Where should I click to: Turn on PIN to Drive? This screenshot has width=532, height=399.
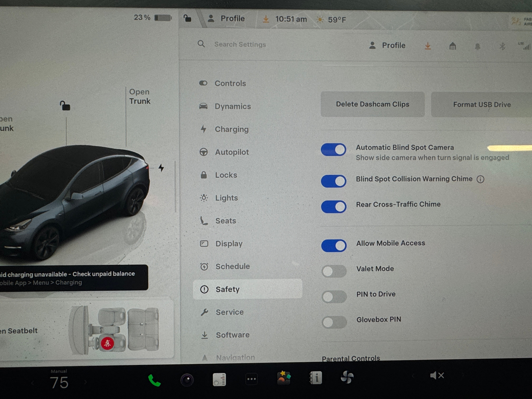point(334,297)
